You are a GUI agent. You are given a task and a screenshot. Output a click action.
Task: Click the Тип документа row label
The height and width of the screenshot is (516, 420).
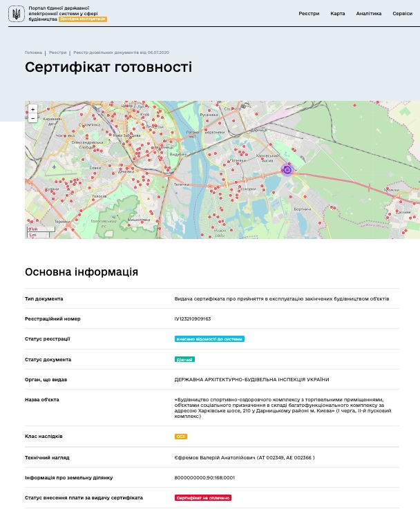tap(44, 299)
